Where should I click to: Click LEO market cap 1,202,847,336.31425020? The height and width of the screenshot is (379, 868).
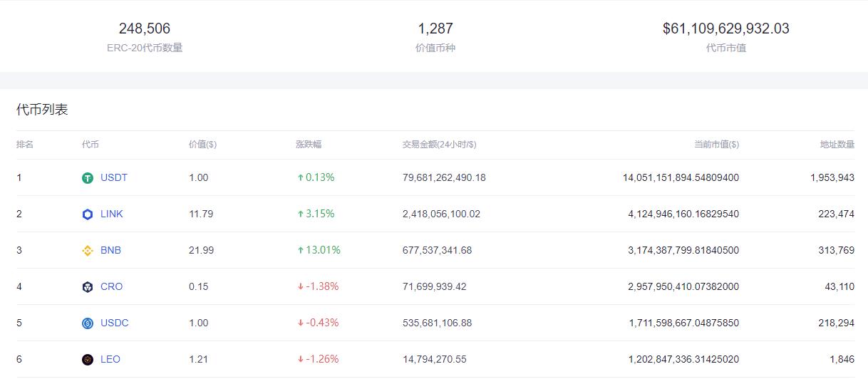click(x=684, y=359)
